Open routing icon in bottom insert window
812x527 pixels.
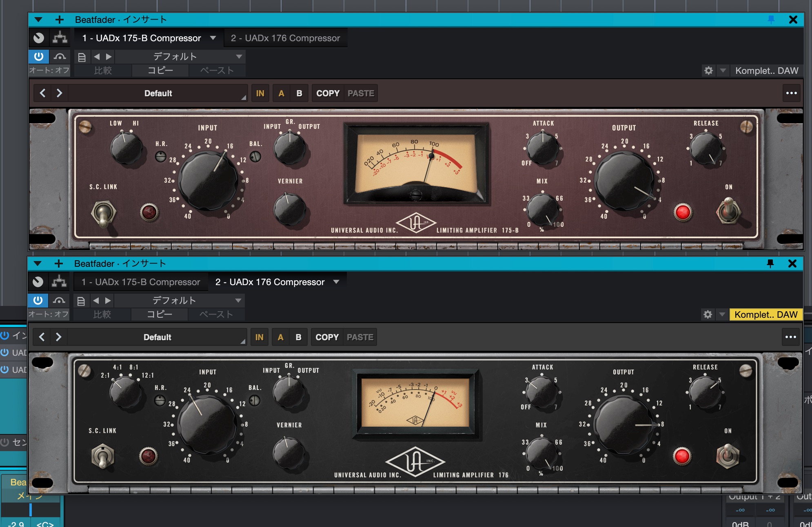point(59,282)
